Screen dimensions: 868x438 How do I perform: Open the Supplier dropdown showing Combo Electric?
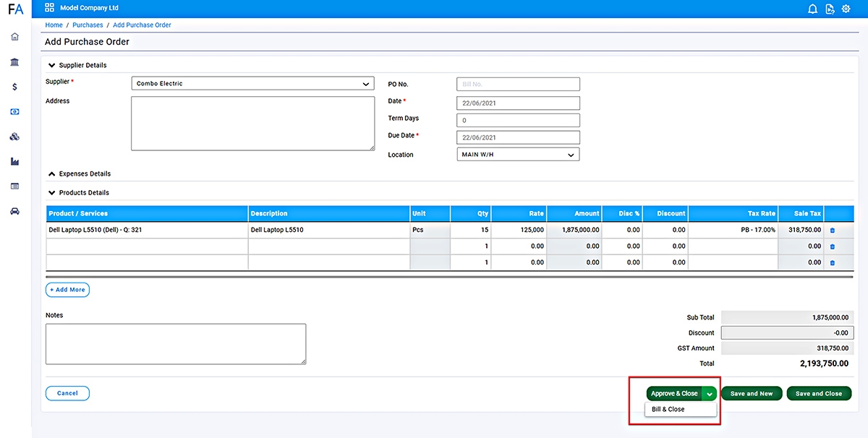(252, 84)
